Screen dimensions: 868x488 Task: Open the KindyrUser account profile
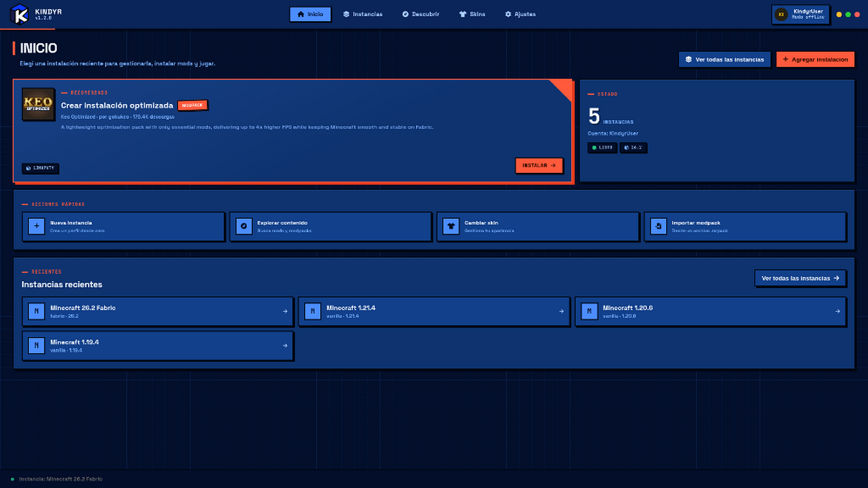[x=800, y=14]
